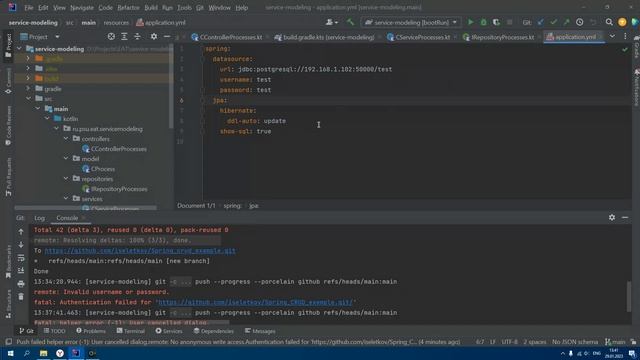Select CControllerProcesses in project tree
Screen dimensions: 640x360
tap(114, 149)
